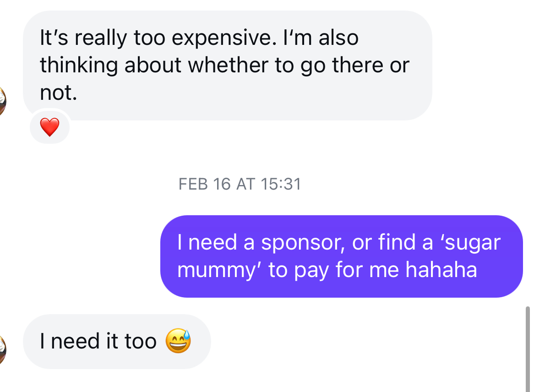Select the gray "It's really too expensive" bubble
534x392 pixels.
coord(227,65)
